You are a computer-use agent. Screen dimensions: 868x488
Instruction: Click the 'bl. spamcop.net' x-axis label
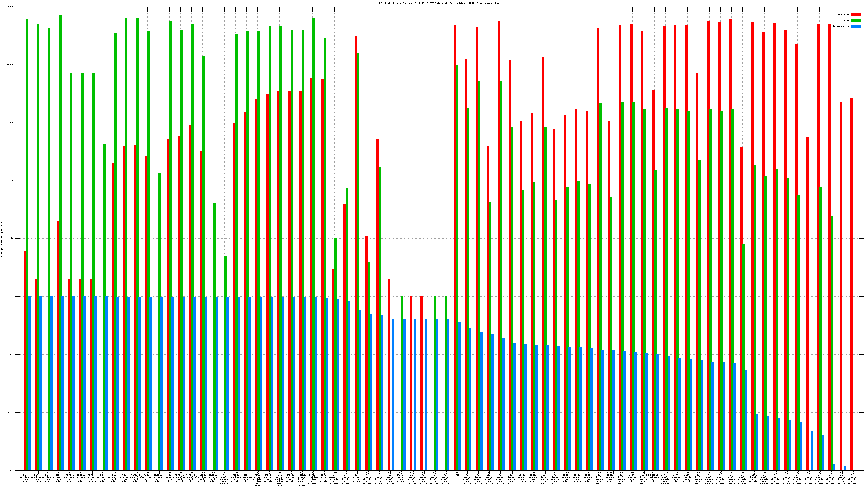tap(114, 477)
